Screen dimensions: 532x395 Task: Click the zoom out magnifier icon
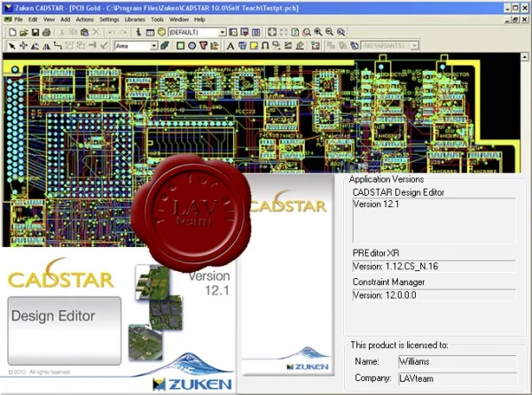pos(329,32)
